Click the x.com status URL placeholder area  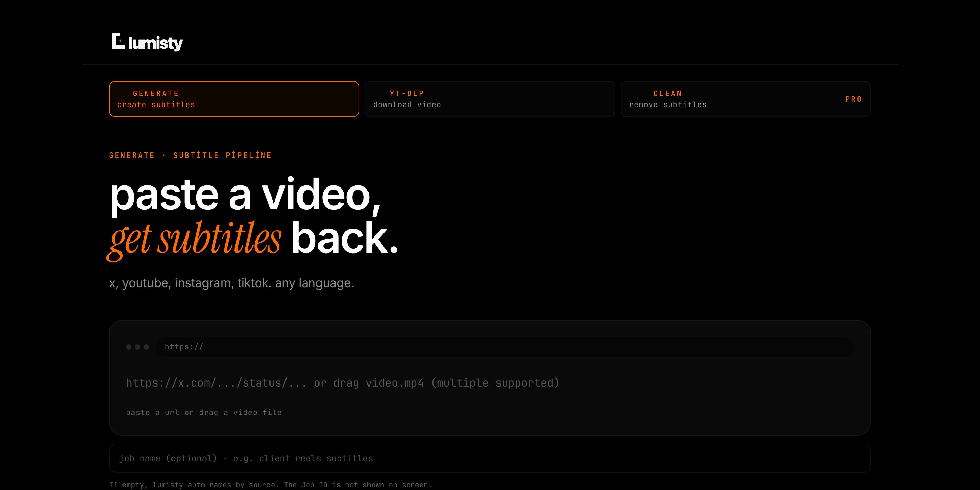point(342,383)
